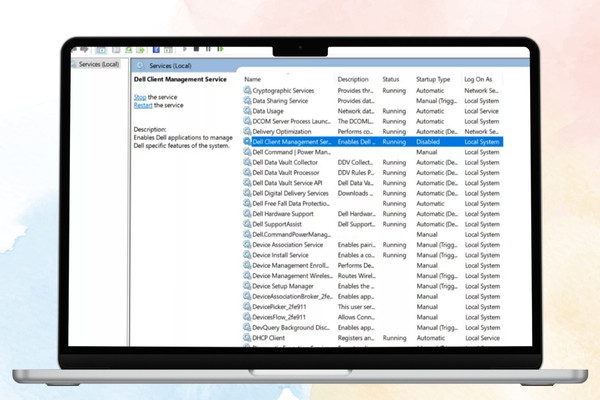Click Network Service logon for Cryptographic Services
This screenshot has width=600, height=400.
(x=481, y=91)
